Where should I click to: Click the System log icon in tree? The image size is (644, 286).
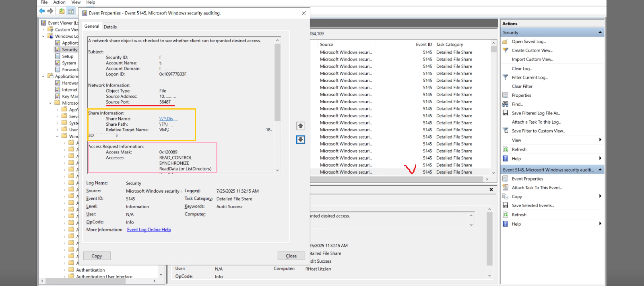tap(58, 63)
